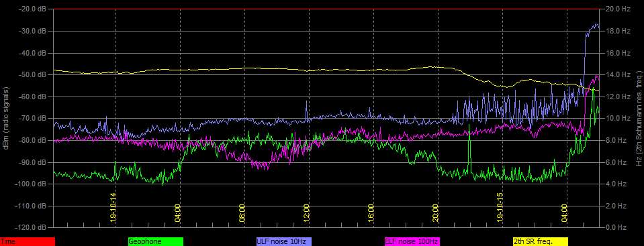Click the magenta ELF noise 100Hz swatch

click(x=412, y=242)
